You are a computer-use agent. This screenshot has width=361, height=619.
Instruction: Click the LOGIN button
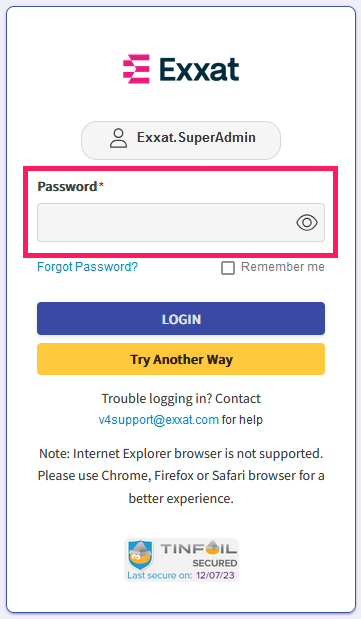pyautogui.click(x=181, y=319)
